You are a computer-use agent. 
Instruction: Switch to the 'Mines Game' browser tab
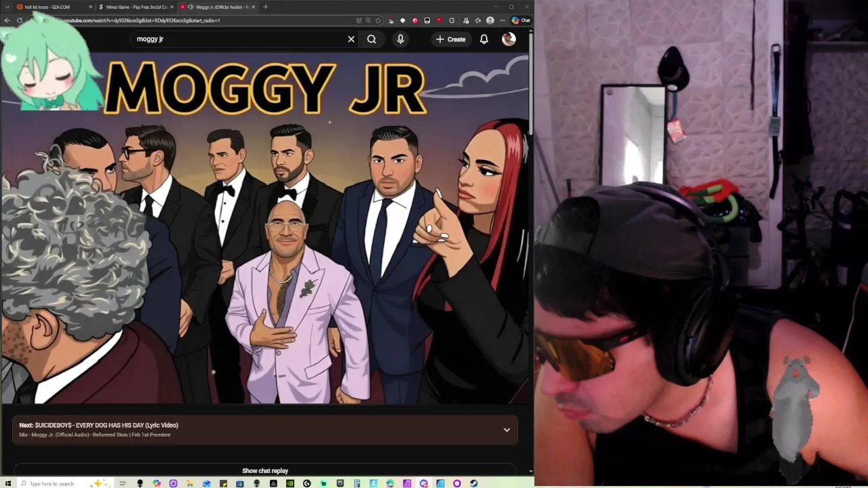coord(136,7)
